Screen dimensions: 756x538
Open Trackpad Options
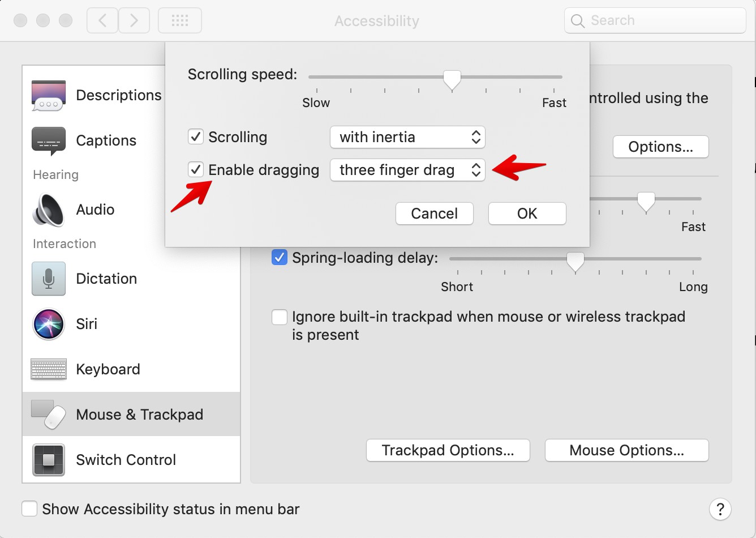click(448, 450)
